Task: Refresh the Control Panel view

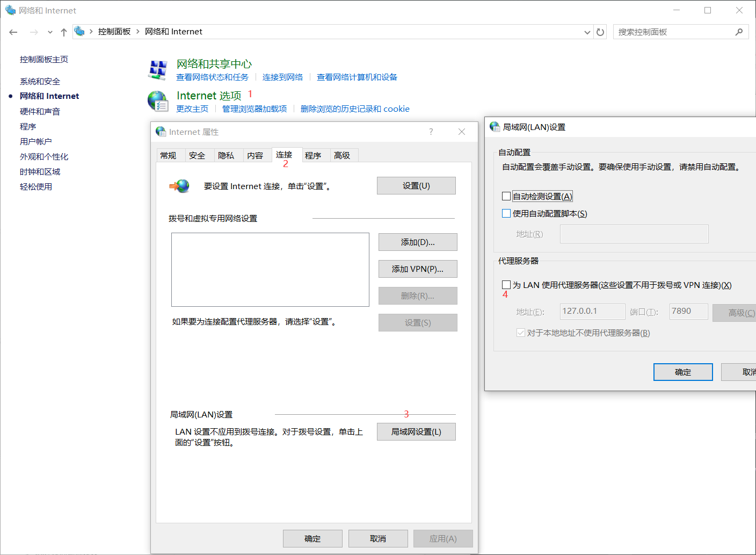Action: point(600,32)
